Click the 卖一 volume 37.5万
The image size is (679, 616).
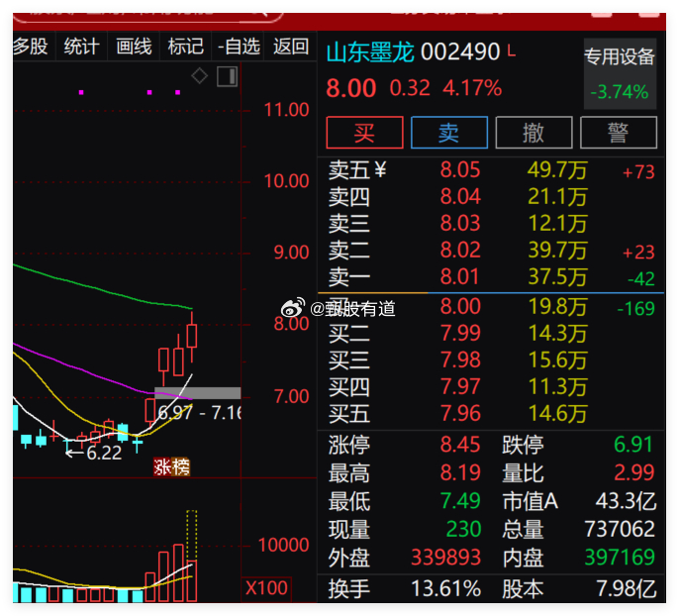(x=557, y=277)
